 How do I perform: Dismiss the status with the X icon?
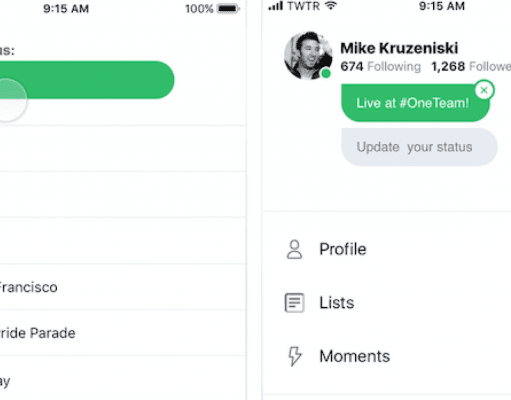pyautogui.click(x=484, y=90)
